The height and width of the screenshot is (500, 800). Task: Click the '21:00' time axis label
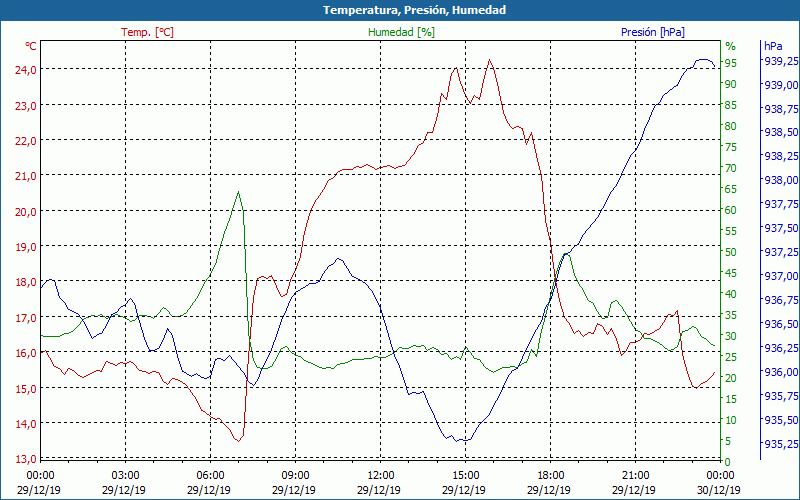point(635,476)
